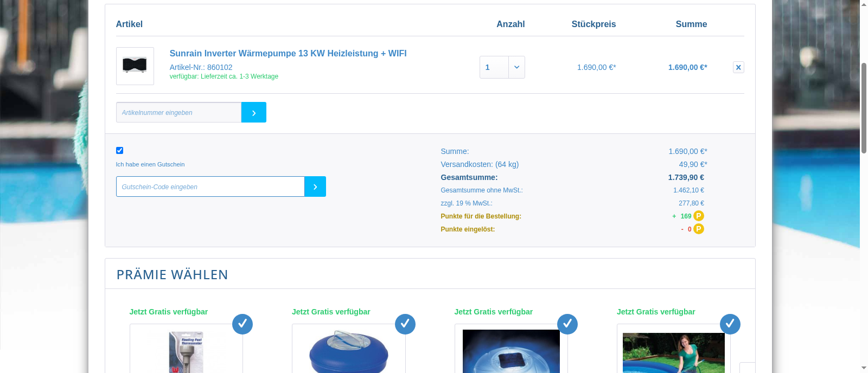Apply voucher code with arrow button

(x=315, y=186)
